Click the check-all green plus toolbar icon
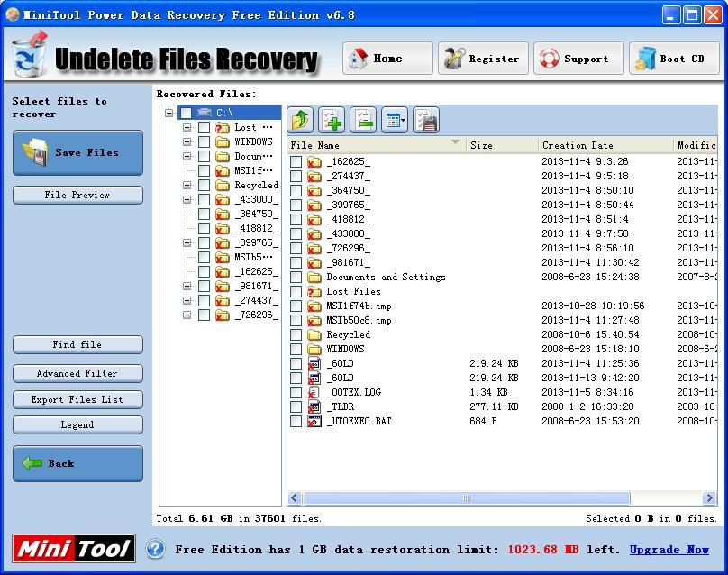728x575 pixels. tap(332, 120)
